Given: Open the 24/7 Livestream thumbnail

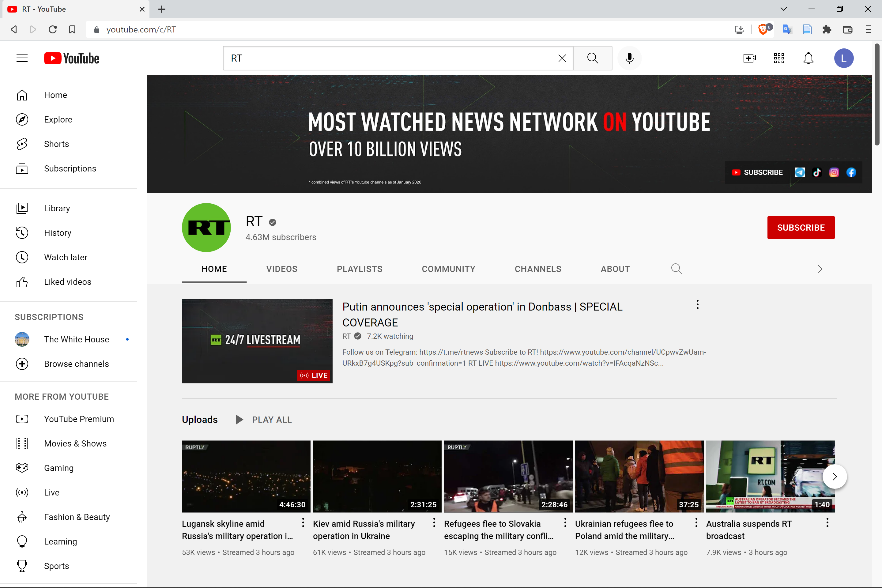Looking at the screenshot, I should tap(257, 341).
